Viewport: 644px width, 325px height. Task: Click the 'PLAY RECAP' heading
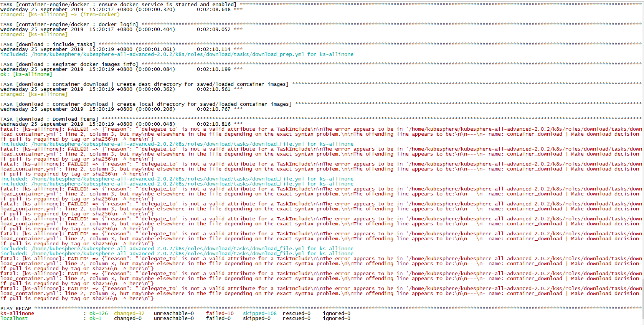(16, 309)
